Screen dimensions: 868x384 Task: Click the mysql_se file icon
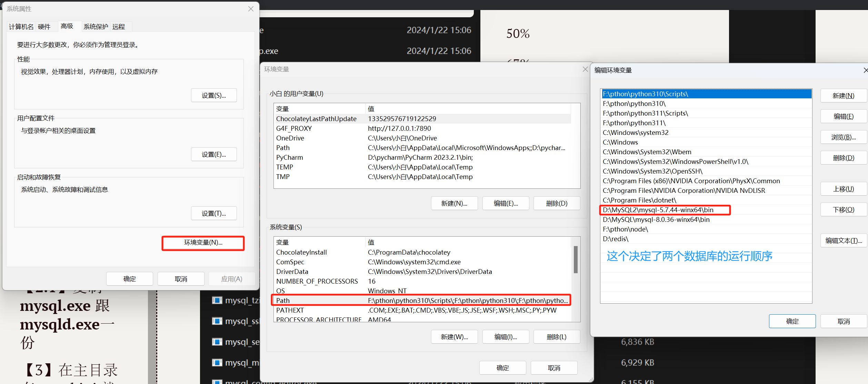[217, 342]
